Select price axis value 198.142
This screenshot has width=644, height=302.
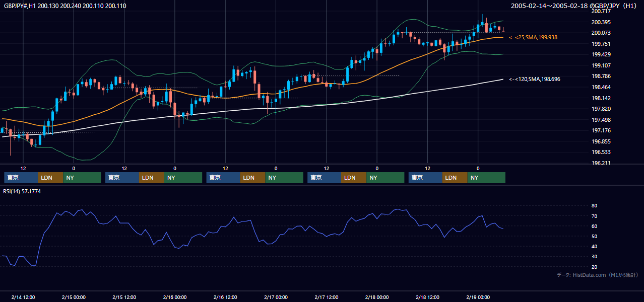[x=601, y=98]
